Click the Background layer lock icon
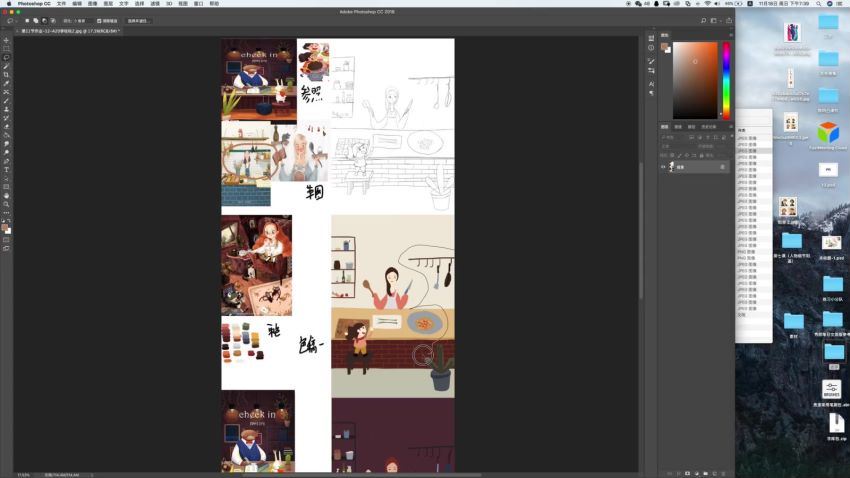Viewport: 850px width, 478px height. 722,167
